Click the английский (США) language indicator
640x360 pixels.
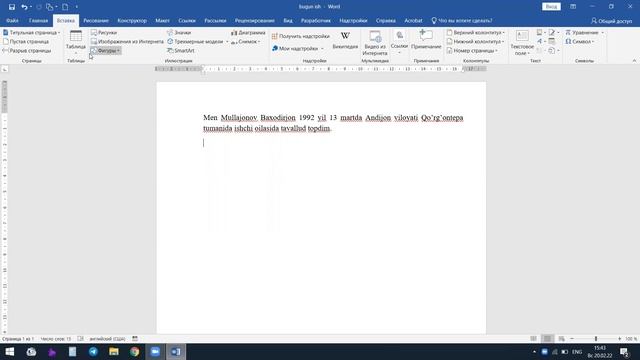pos(107,339)
